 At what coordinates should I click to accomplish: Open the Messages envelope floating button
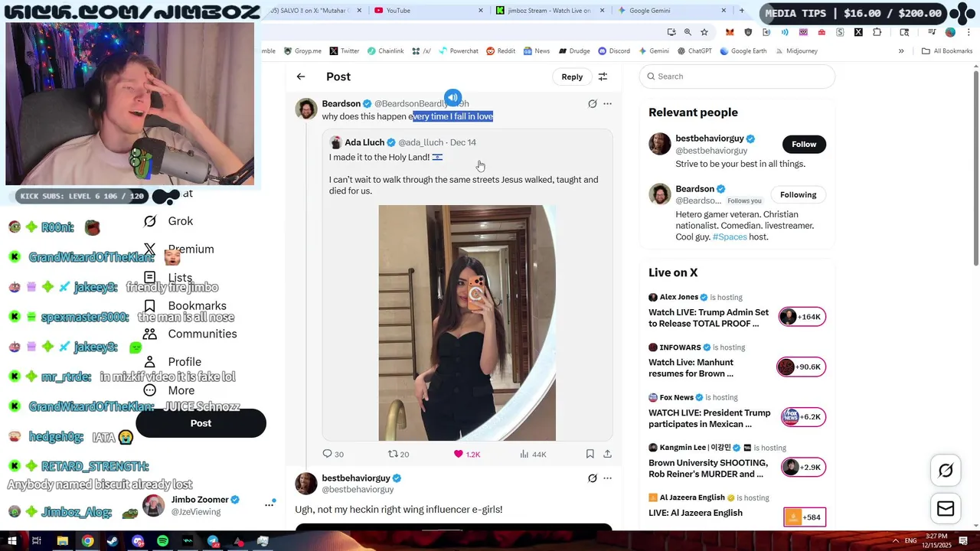click(946, 509)
